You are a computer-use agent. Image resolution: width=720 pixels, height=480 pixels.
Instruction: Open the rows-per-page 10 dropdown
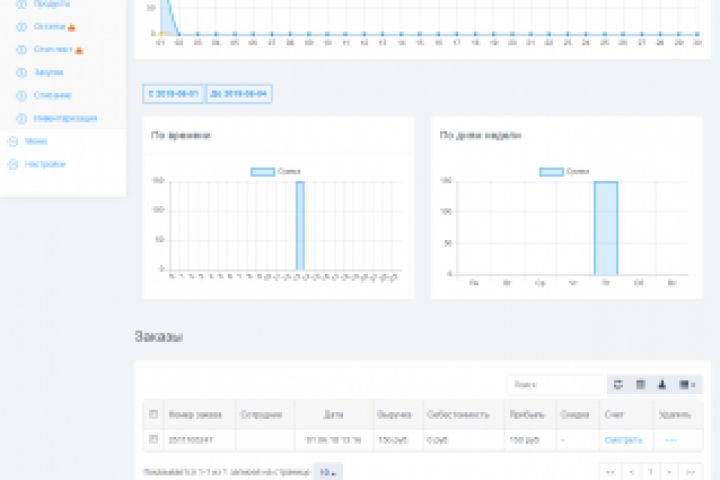click(327, 472)
